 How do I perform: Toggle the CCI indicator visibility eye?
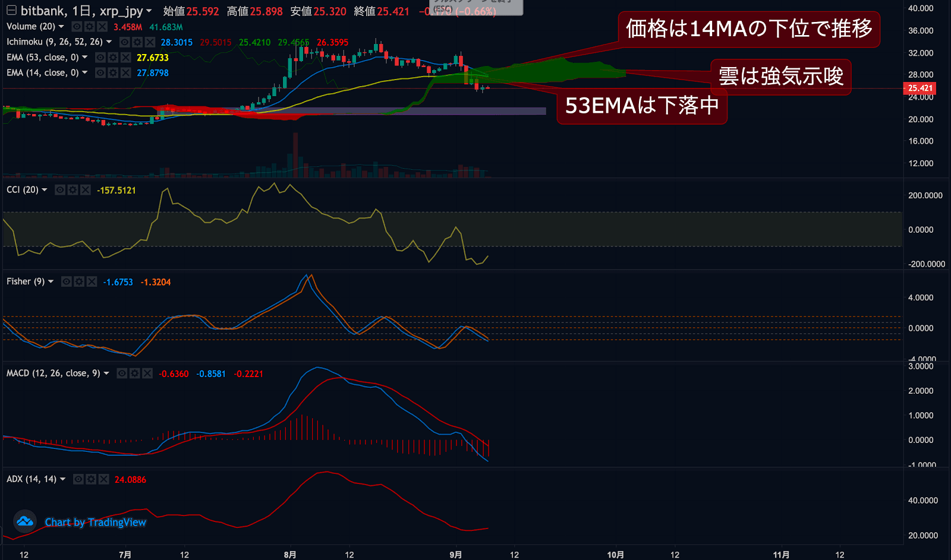coord(60,190)
